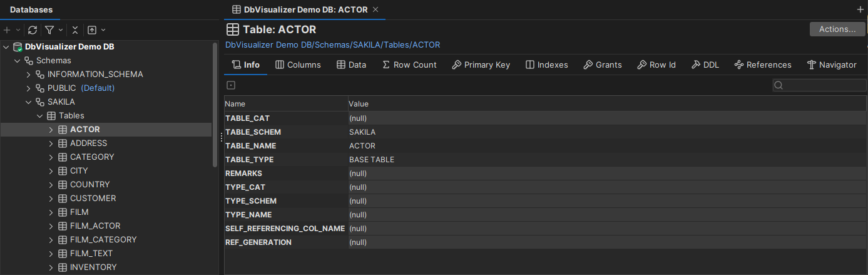Open the Primary Key tab
The image size is (868, 275).
(x=481, y=65)
